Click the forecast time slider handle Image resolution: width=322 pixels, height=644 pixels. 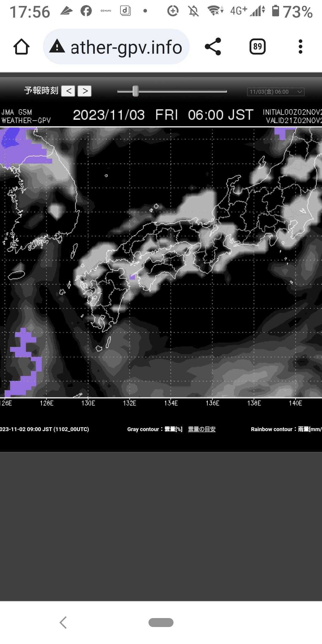[135, 91]
